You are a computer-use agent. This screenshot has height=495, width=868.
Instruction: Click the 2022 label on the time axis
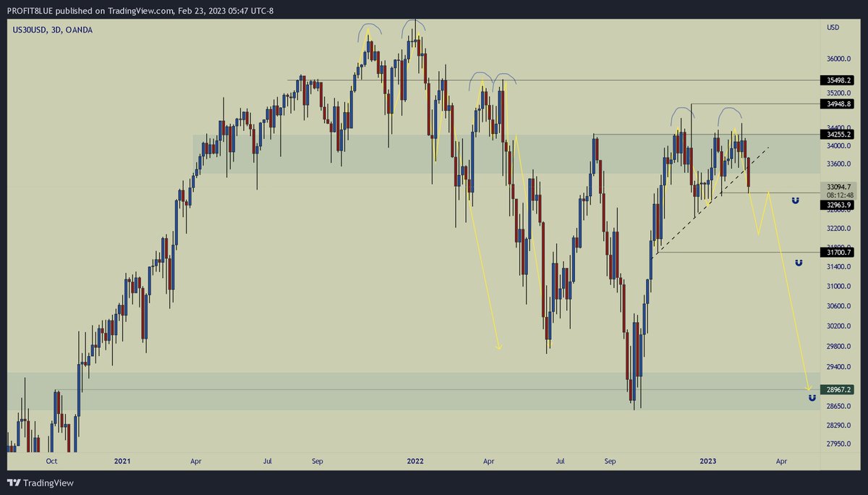tap(415, 460)
